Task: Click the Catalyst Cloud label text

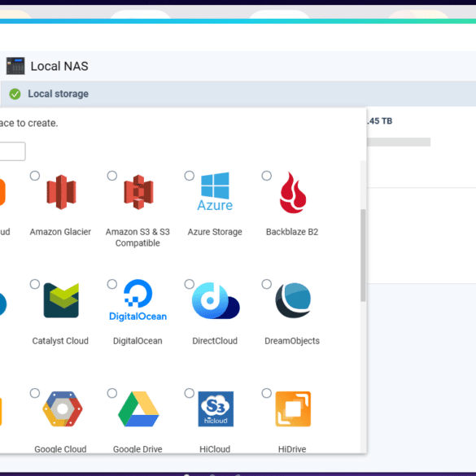Action: pyautogui.click(x=60, y=341)
